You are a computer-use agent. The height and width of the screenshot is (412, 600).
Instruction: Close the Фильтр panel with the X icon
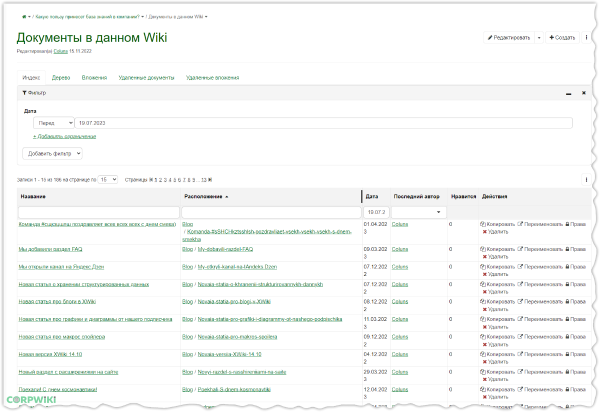tap(584, 93)
